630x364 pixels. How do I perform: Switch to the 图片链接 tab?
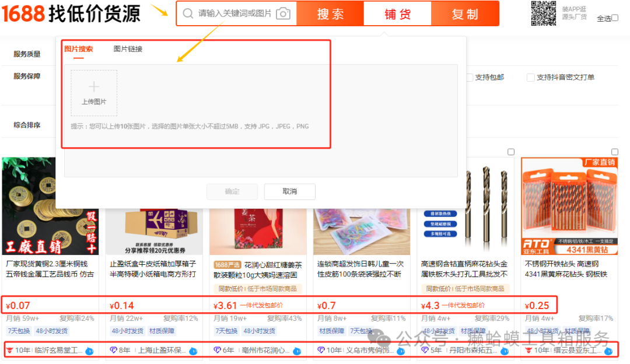[x=128, y=49]
